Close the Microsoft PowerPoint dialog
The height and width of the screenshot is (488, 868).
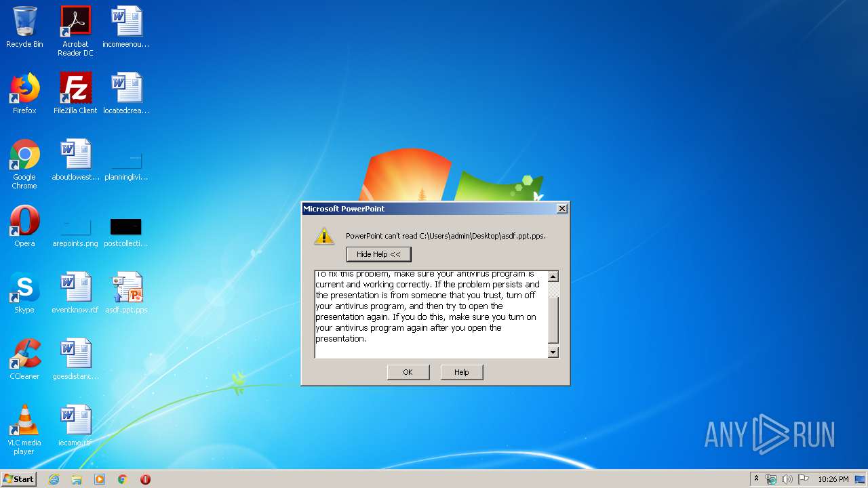(x=561, y=209)
